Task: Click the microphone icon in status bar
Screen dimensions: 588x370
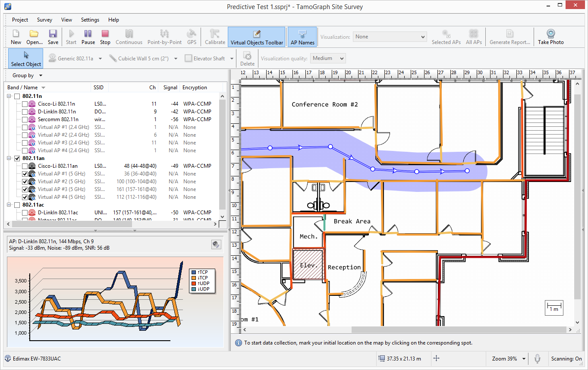Action: coord(538,358)
